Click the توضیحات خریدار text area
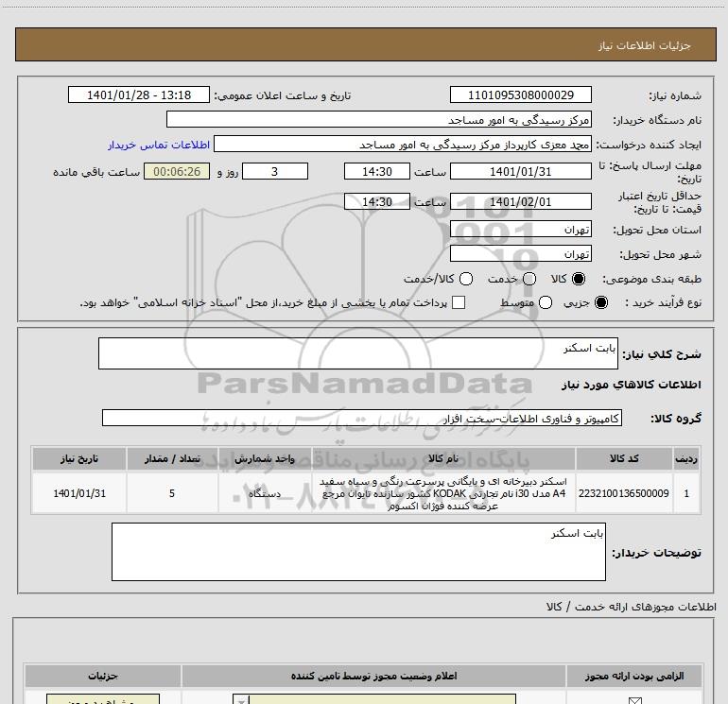728x704 pixels. [358, 552]
